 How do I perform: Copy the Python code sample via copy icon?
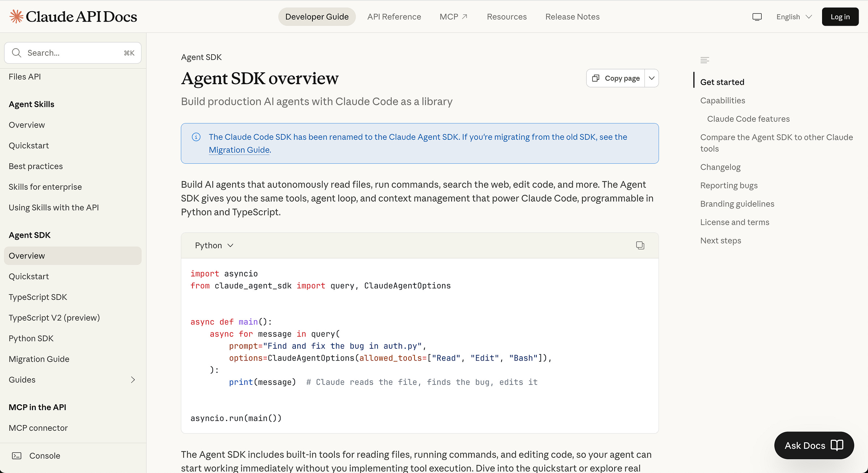click(x=640, y=245)
